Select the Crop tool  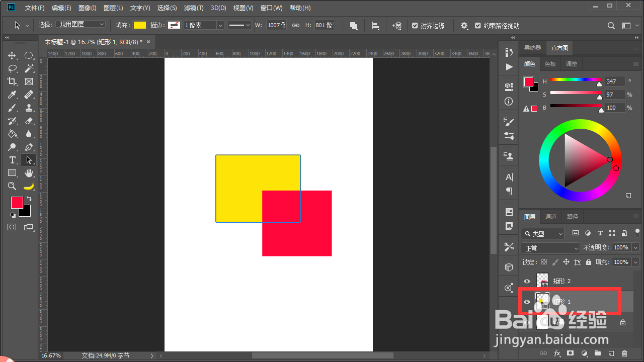[x=12, y=81]
